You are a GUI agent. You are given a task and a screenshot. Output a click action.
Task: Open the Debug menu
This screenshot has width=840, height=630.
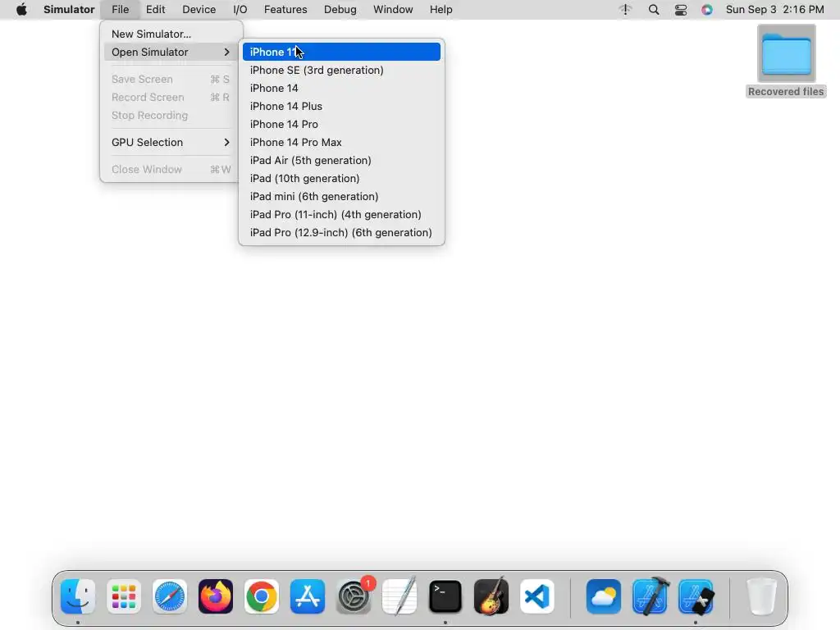pyautogui.click(x=340, y=10)
